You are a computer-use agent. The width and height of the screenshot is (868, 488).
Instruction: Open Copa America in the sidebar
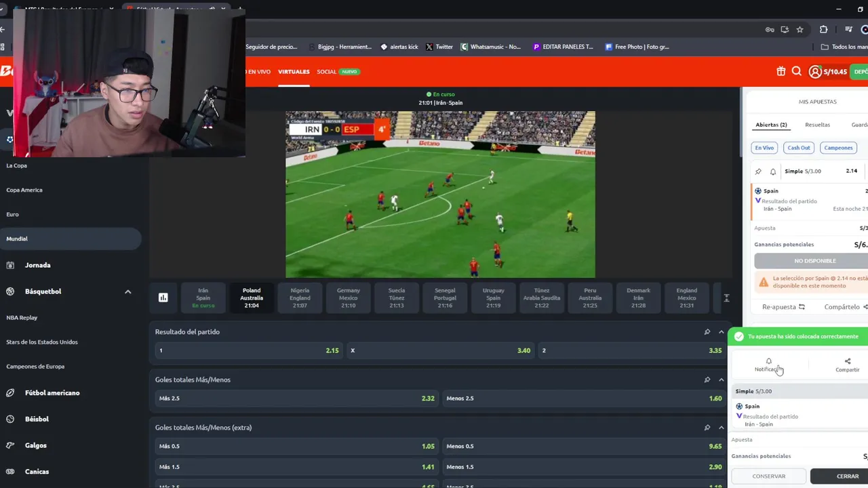(24, 190)
